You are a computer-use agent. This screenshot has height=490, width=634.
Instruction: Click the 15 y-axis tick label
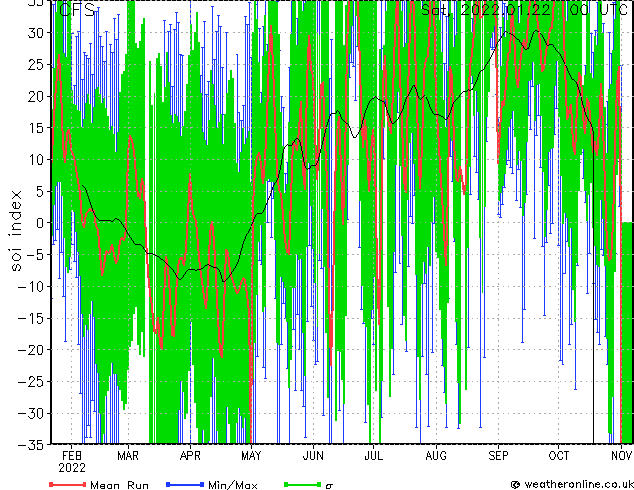pos(36,128)
